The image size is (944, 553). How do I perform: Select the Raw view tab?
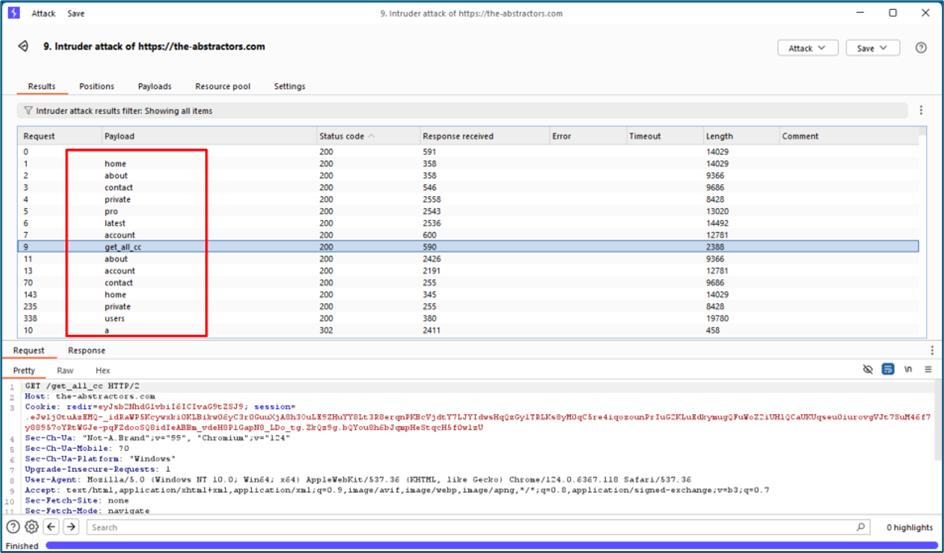tap(65, 370)
